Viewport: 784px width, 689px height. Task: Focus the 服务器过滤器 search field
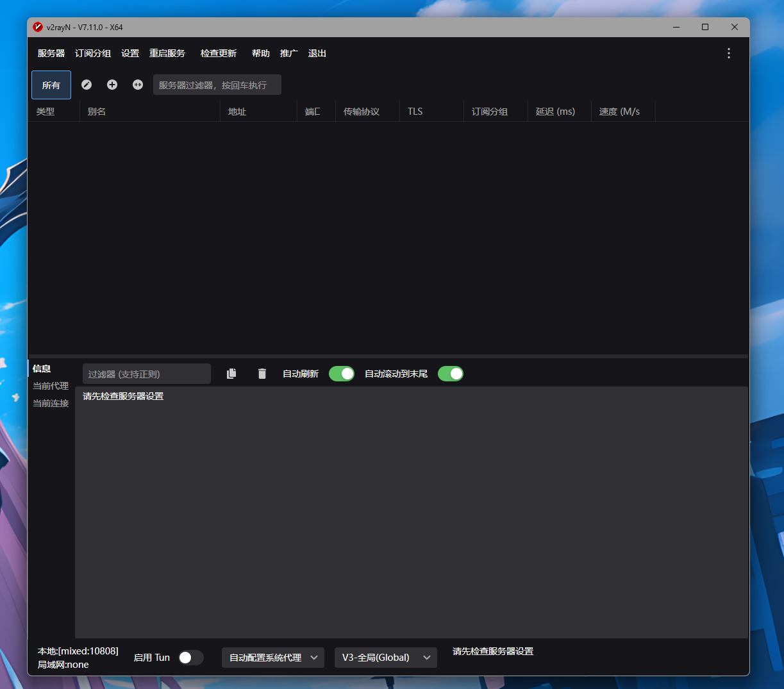pyautogui.click(x=217, y=85)
